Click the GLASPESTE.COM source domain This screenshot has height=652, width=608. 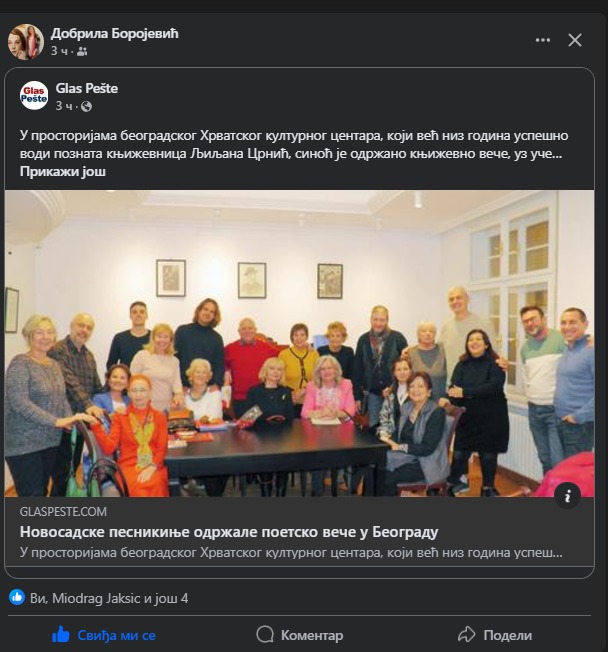pos(63,512)
